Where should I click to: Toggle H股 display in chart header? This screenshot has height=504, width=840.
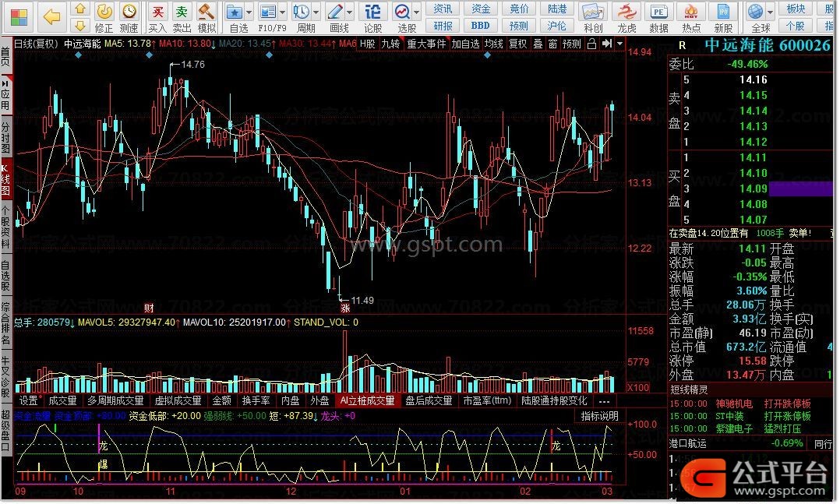[x=368, y=44]
